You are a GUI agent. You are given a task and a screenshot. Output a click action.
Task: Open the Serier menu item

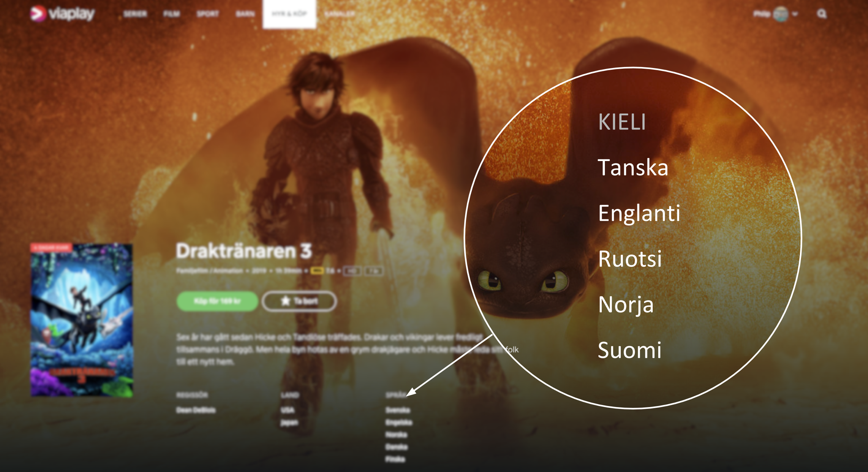click(x=135, y=14)
